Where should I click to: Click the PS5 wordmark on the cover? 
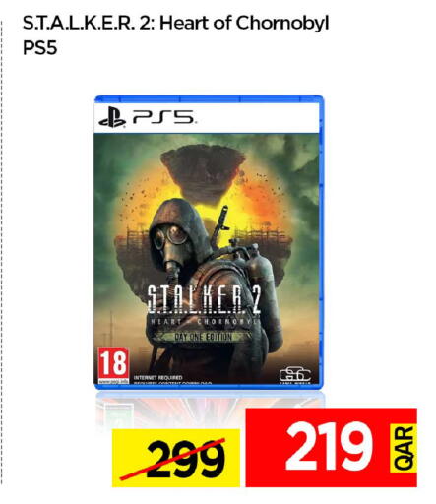tap(163, 117)
